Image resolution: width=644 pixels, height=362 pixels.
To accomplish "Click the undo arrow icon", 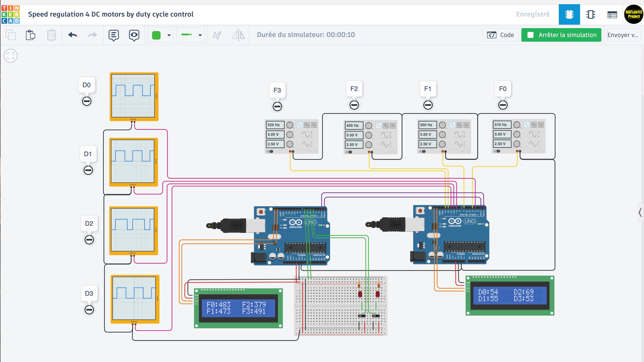I will coord(72,35).
